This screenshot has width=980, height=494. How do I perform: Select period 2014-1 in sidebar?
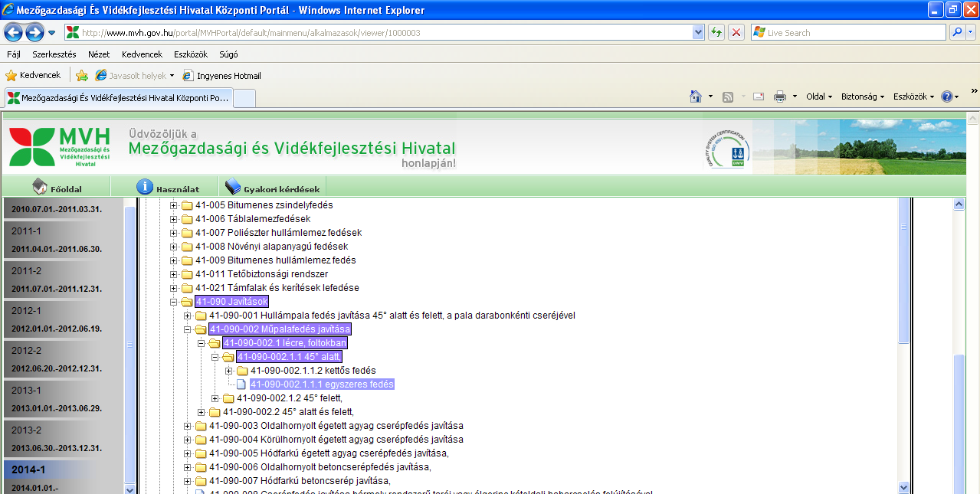point(61,476)
